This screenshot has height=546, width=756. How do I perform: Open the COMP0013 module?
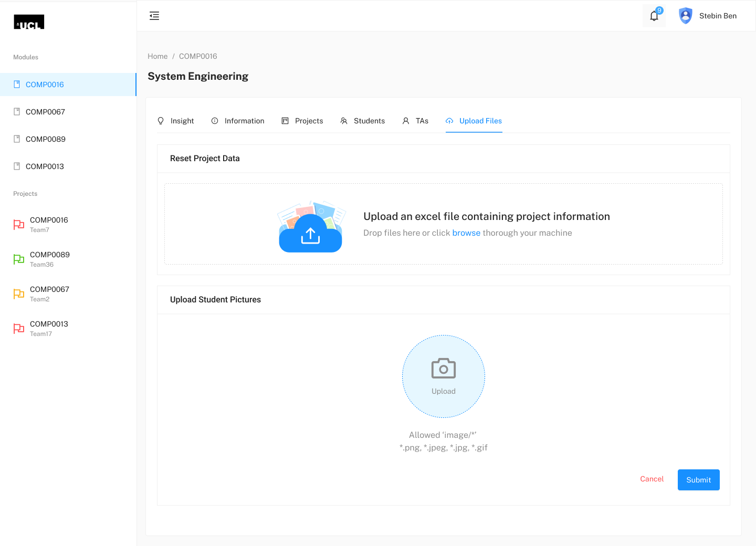[x=68, y=166]
